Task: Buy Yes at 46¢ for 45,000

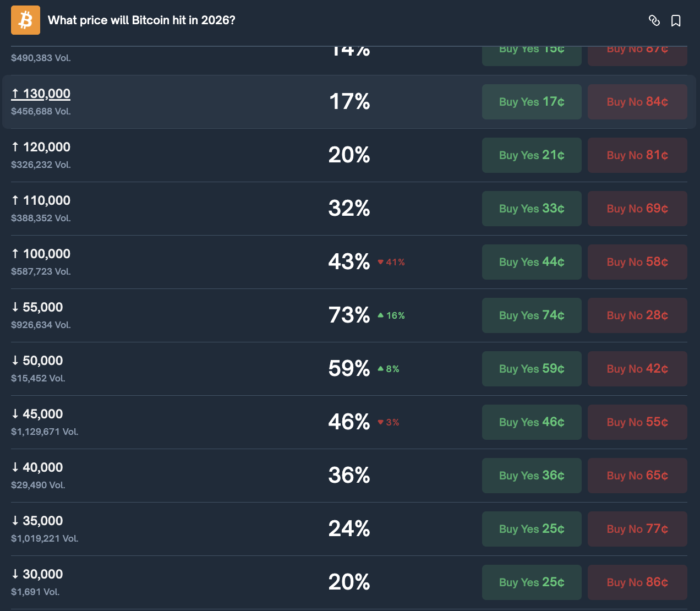Action: point(532,422)
